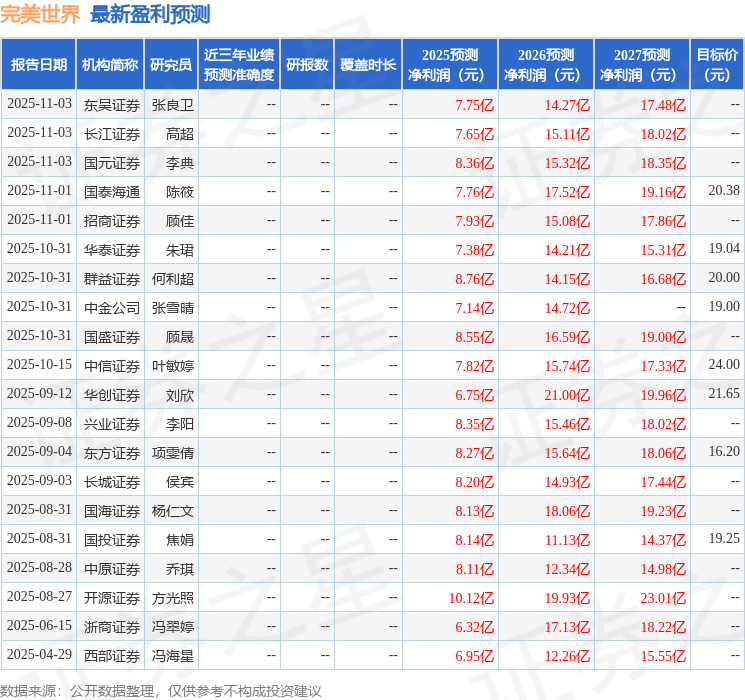
Task: Click the 目标价(元) column header
Action: tap(717, 65)
